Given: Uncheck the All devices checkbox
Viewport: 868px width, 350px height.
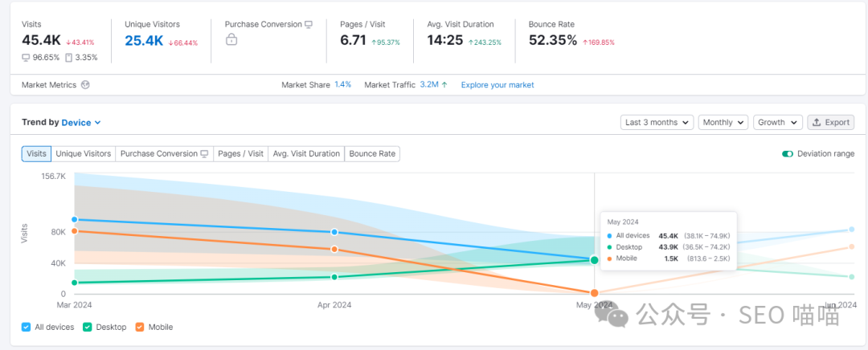Looking at the screenshot, I should (27, 328).
